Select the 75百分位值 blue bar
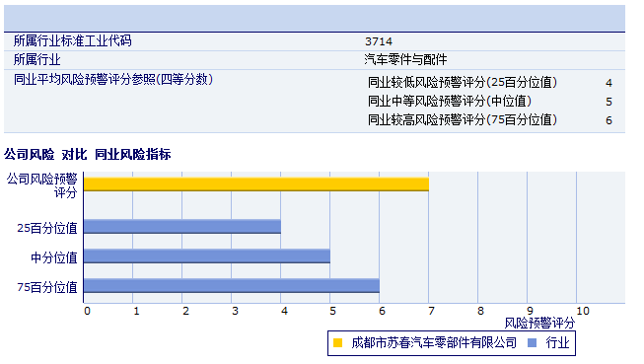Viewport: 644px width, 364px height. pyautogui.click(x=232, y=285)
